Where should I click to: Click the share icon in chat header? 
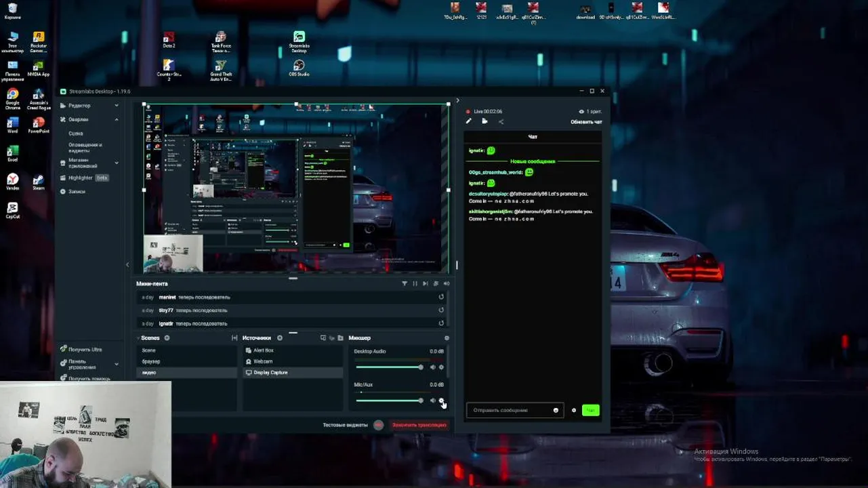click(x=501, y=122)
